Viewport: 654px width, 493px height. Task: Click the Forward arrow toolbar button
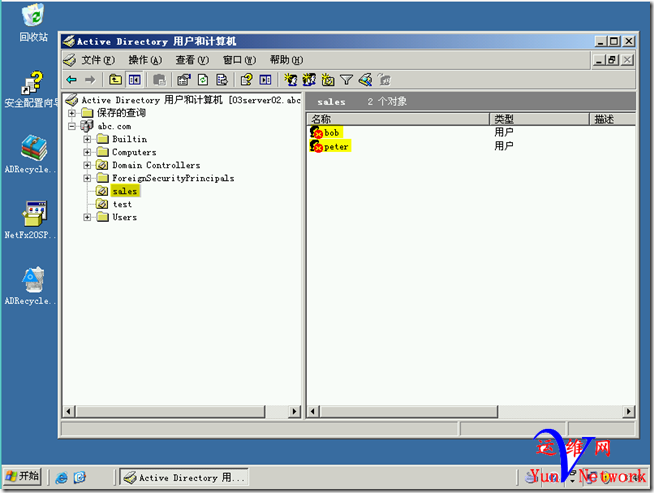(90, 80)
